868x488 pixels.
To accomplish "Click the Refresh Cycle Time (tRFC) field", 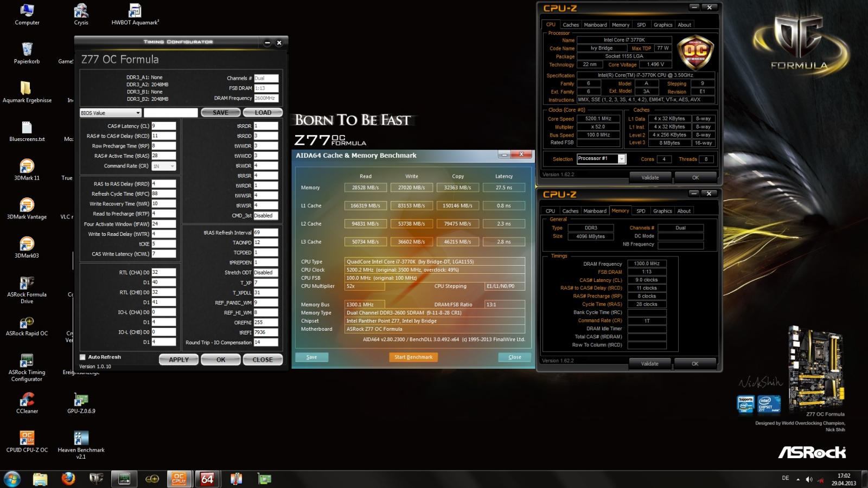I will [163, 194].
